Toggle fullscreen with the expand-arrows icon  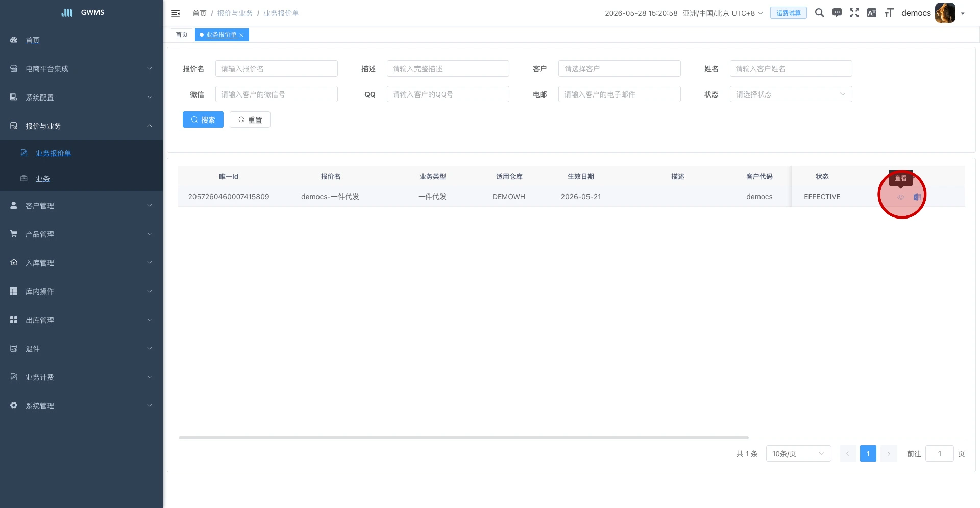coord(854,13)
